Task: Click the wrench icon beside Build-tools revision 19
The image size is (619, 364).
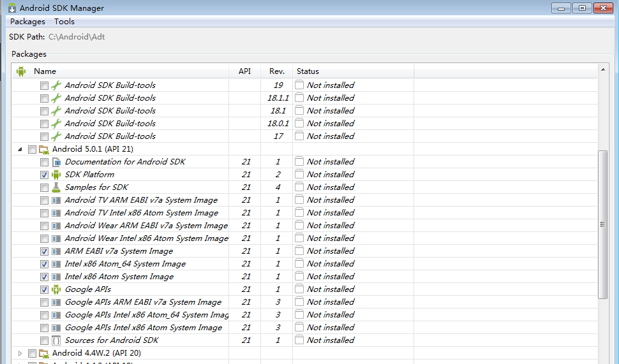Action: pyautogui.click(x=56, y=85)
